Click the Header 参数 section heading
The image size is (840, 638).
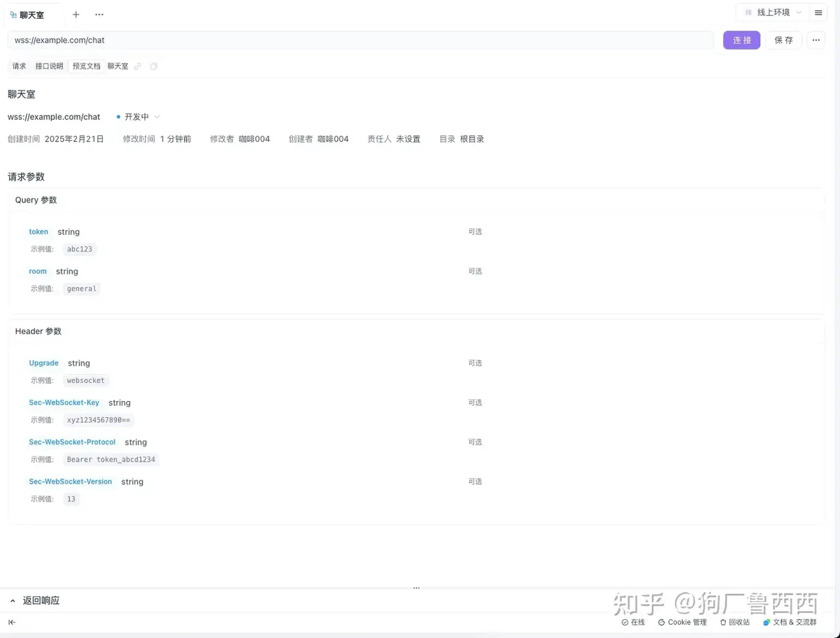pyautogui.click(x=38, y=331)
